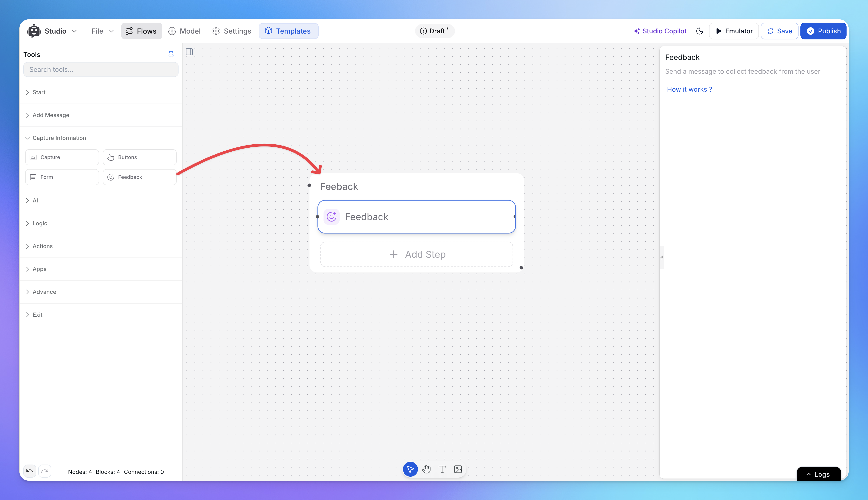Select the text tool in canvas toolbar
Image resolution: width=868 pixels, height=500 pixels.
click(442, 469)
